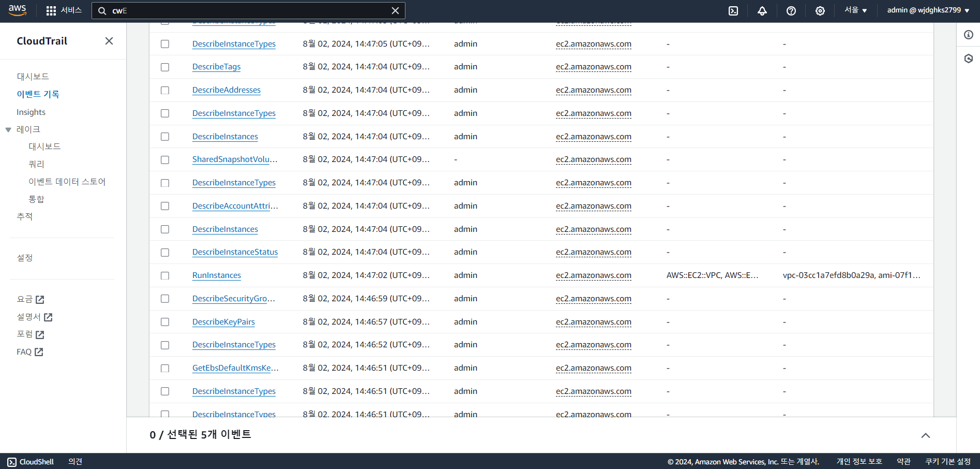Open 통합 under 레이크
The image size is (980, 469).
tap(36, 199)
